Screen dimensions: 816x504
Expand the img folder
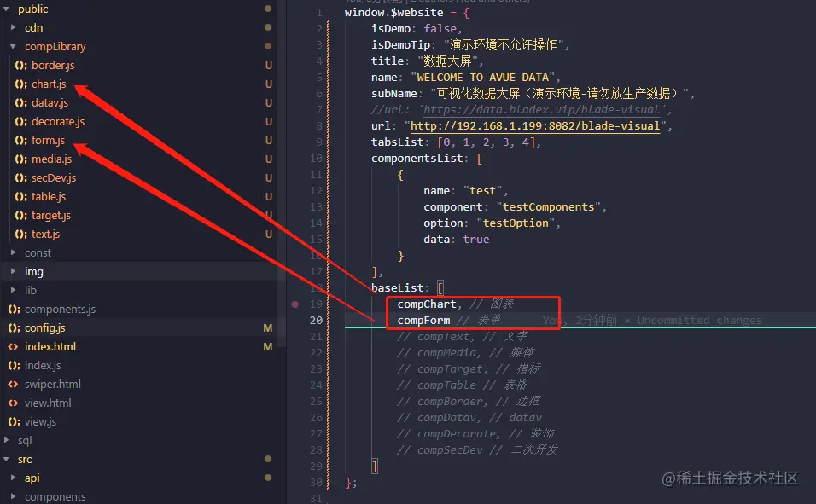14,271
